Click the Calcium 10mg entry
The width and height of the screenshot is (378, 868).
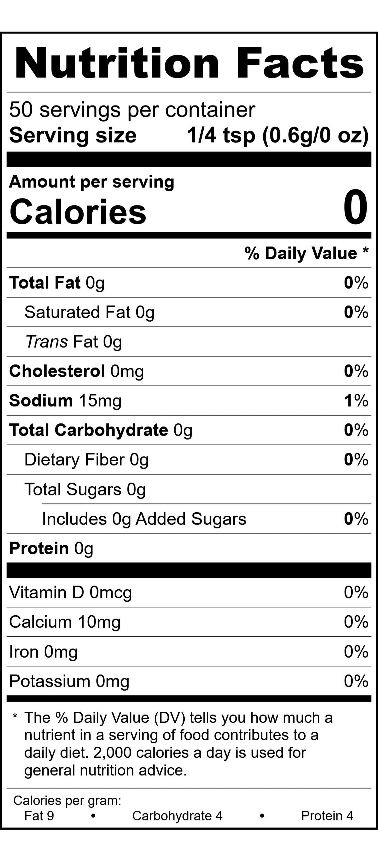tap(65, 622)
